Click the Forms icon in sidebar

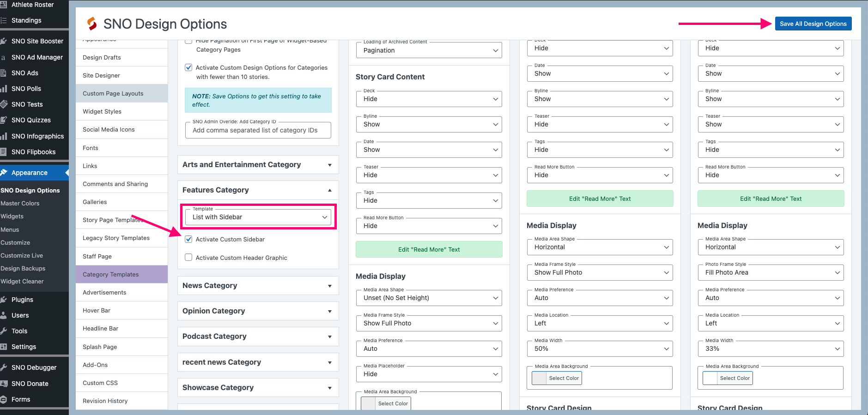coord(4,399)
